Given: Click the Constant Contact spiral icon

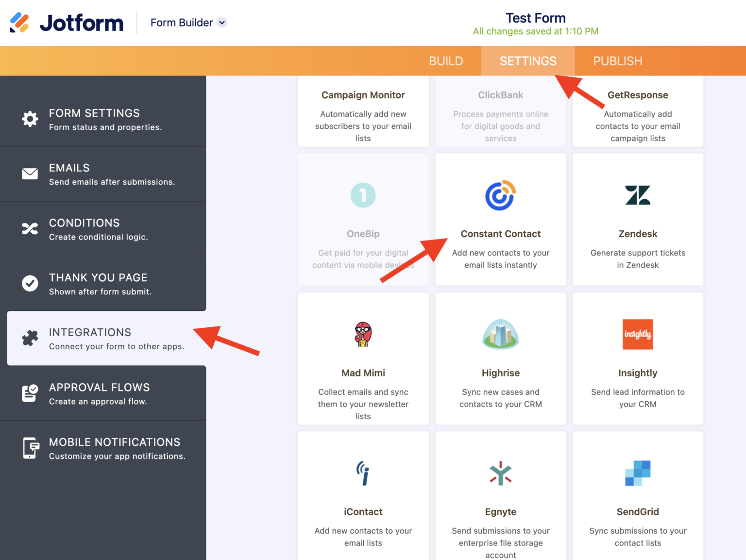Looking at the screenshot, I should (x=501, y=195).
